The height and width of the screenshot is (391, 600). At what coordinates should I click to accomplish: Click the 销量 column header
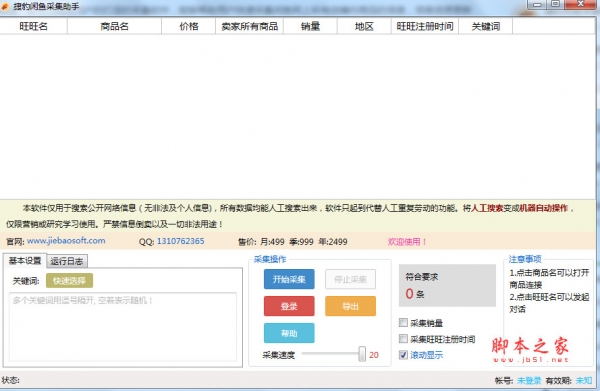click(310, 26)
